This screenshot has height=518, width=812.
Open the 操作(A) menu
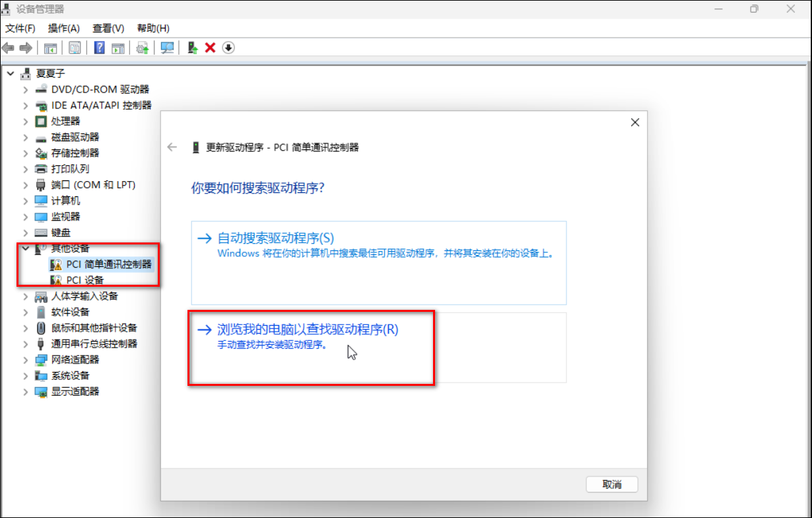[63, 28]
